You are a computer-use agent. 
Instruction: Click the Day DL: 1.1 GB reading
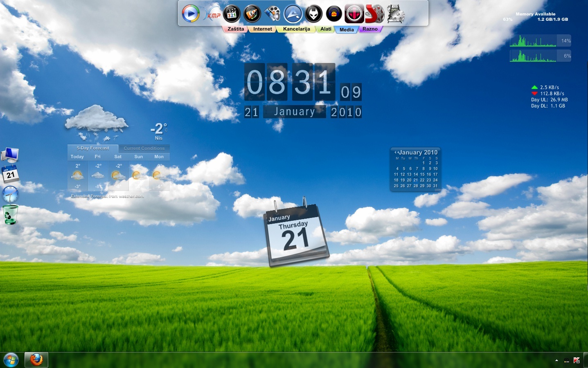[x=548, y=106]
